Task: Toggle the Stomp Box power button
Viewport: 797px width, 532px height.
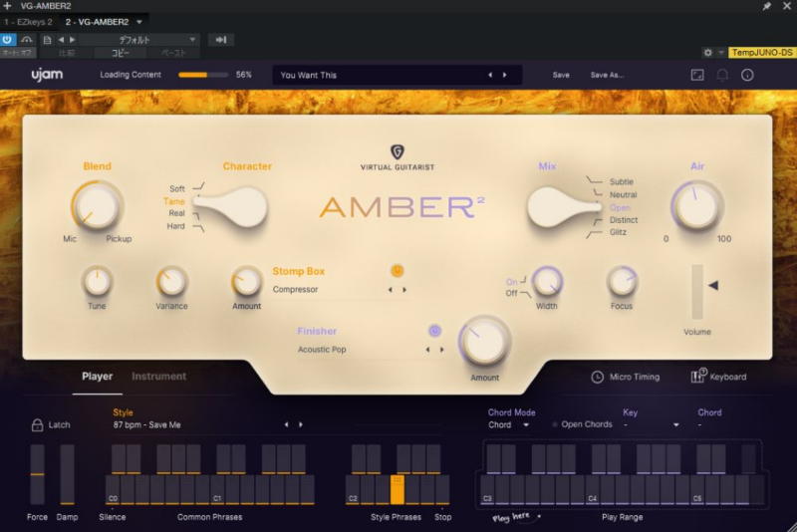Action: [398, 270]
